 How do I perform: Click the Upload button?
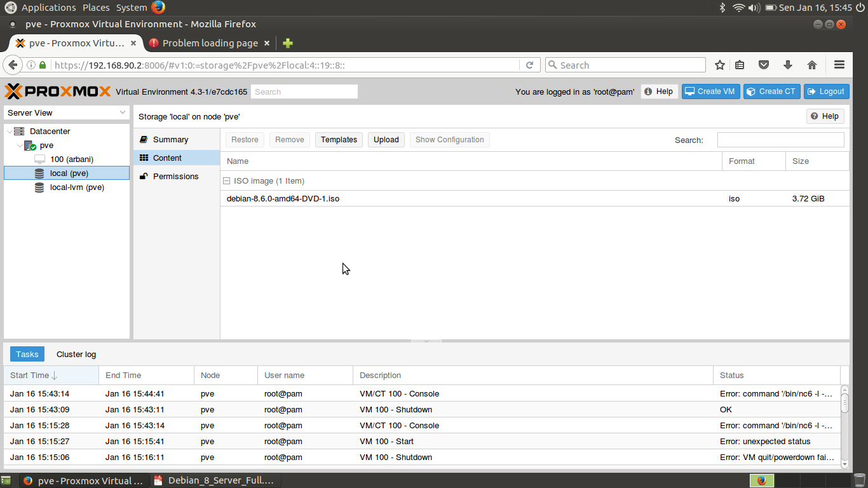point(386,140)
